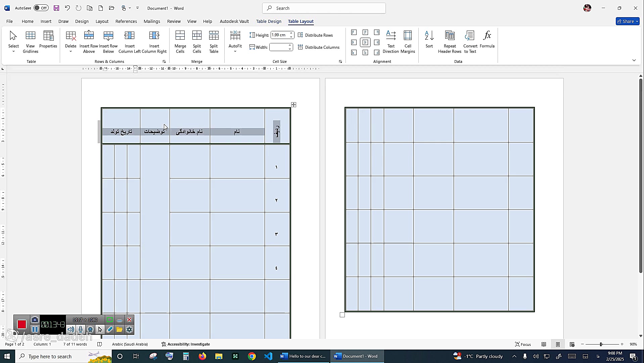Screen dimensions: 644x363
Task: Click Insert Column Right
Action: (154, 42)
